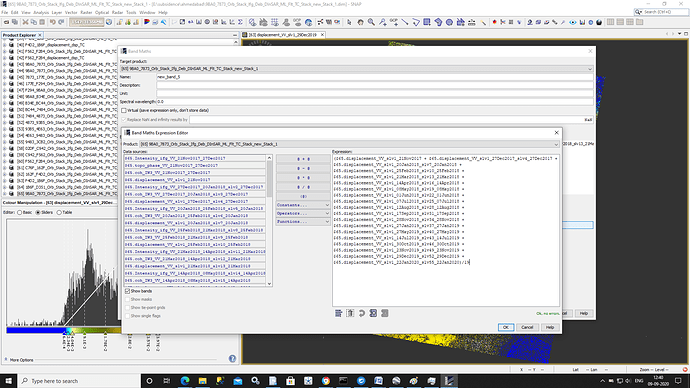Click Help in the Expression Editor dialog
690x388 pixels.
[x=550, y=327]
